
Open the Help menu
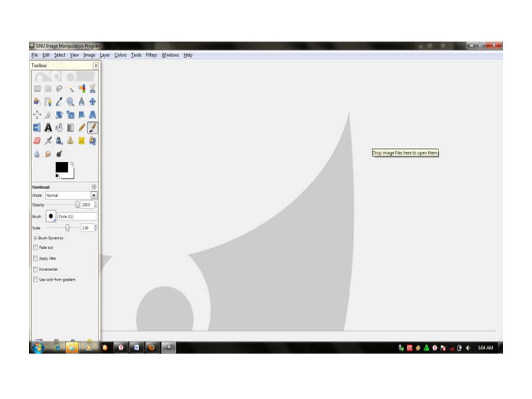point(188,55)
